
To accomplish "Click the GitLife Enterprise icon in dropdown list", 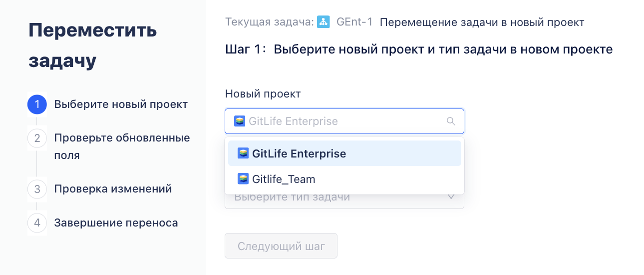I will [243, 153].
